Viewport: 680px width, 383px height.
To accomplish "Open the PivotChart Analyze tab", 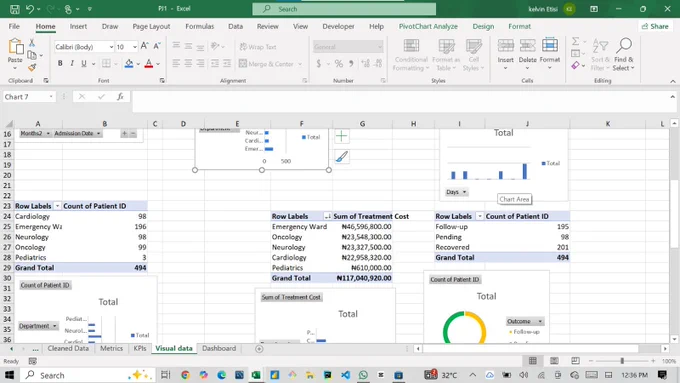I will [428, 26].
